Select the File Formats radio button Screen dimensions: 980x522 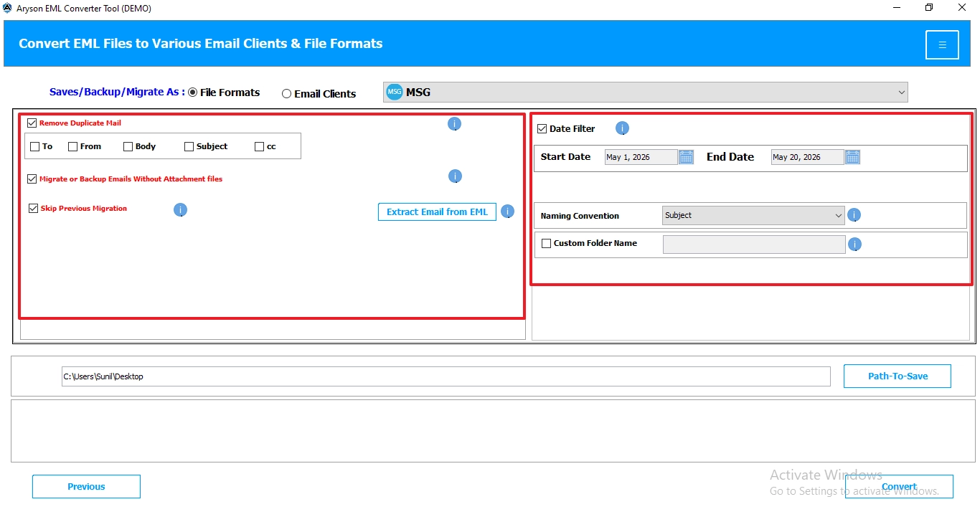[x=192, y=92]
